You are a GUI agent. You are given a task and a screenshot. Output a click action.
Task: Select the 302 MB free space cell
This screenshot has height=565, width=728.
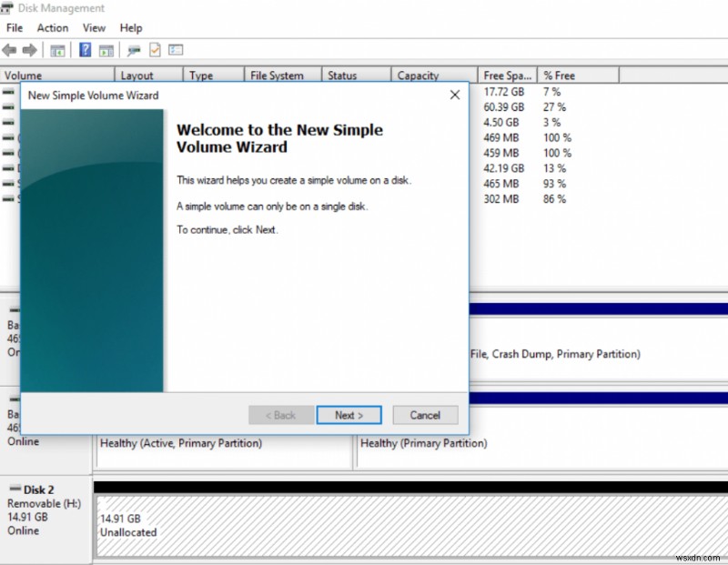tap(501, 199)
